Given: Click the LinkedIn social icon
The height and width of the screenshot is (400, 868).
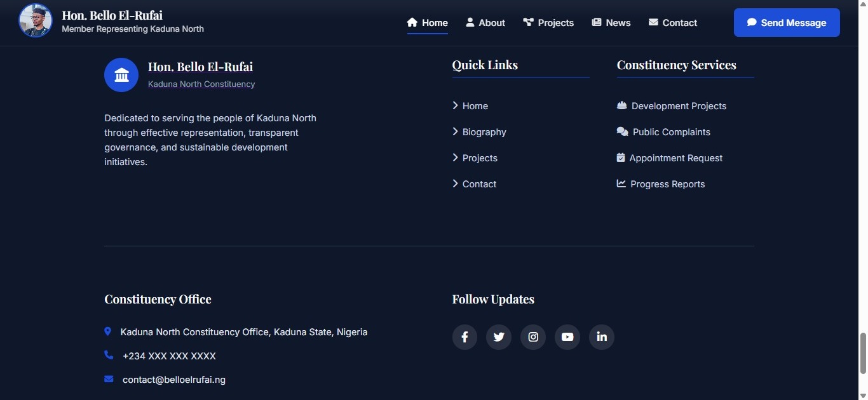Looking at the screenshot, I should [602, 337].
